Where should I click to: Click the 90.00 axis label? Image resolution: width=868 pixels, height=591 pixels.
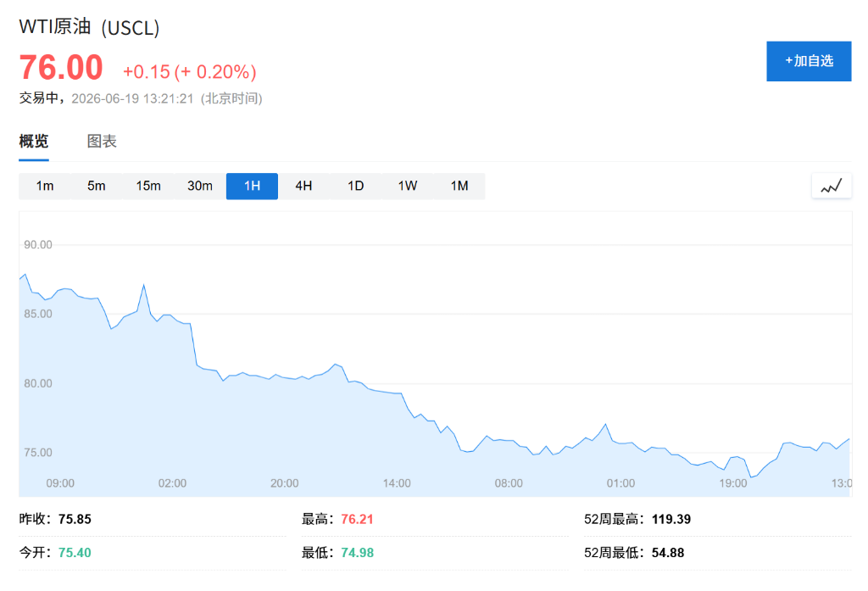click(37, 245)
